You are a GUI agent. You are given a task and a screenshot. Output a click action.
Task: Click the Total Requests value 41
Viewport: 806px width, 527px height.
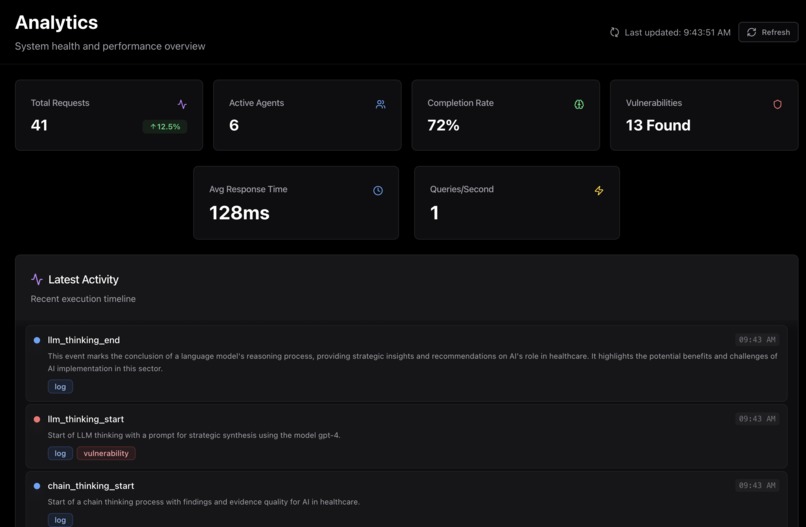pyautogui.click(x=39, y=125)
